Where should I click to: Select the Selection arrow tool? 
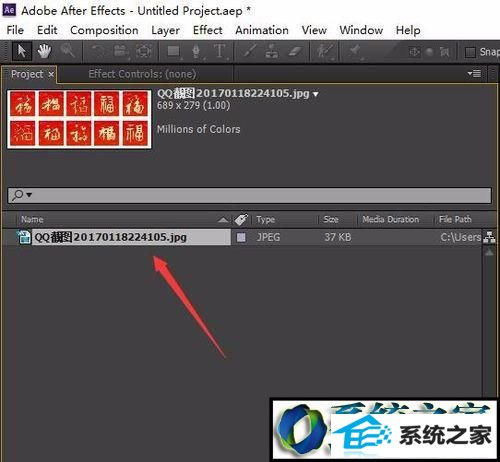[22, 52]
